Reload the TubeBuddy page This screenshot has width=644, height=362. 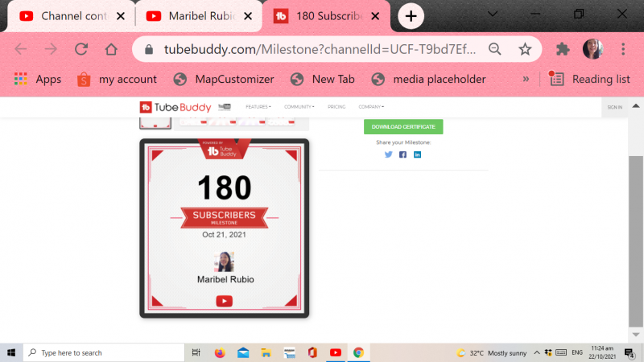coord(81,49)
